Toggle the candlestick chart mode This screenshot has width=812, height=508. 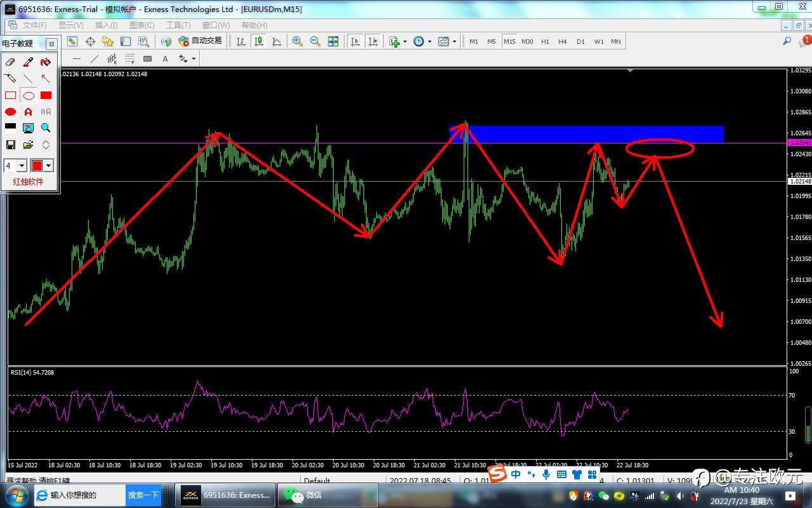(259, 42)
